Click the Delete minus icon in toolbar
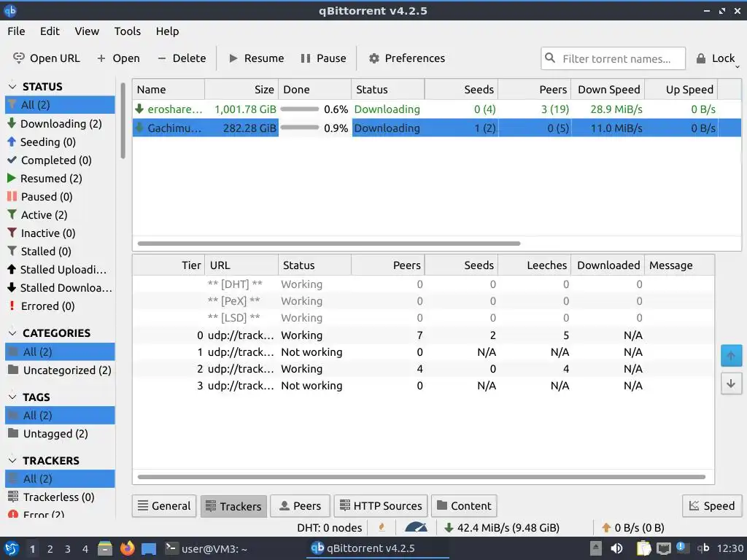 [x=162, y=58]
